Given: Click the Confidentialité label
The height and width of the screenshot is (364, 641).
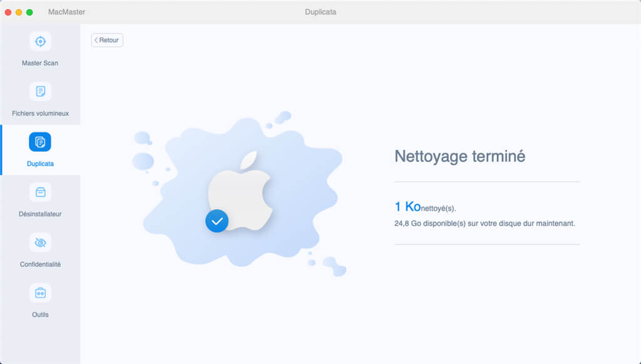Looking at the screenshot, I should (40, 265).
